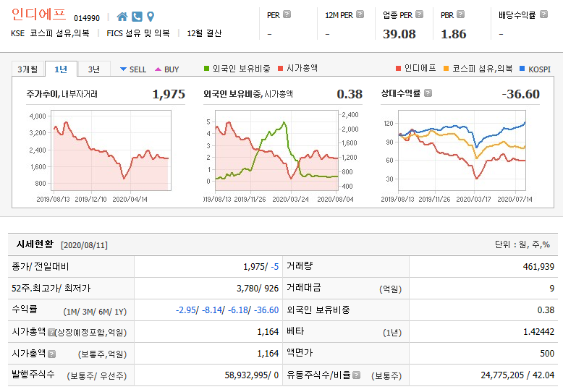Click relative return value -36.60 above chart
Viewport: 563px width, 392px height.
[520, 94]
